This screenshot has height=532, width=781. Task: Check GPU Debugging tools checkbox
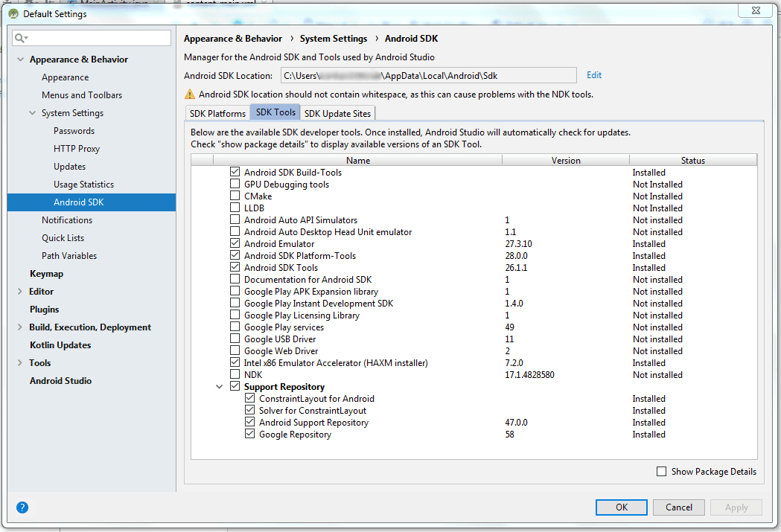pyautogui.click(x=235, y=184)
